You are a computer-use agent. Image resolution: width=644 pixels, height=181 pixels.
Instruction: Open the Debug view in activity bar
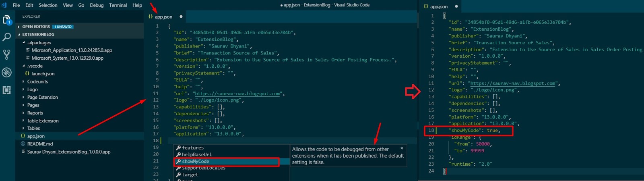7,72
